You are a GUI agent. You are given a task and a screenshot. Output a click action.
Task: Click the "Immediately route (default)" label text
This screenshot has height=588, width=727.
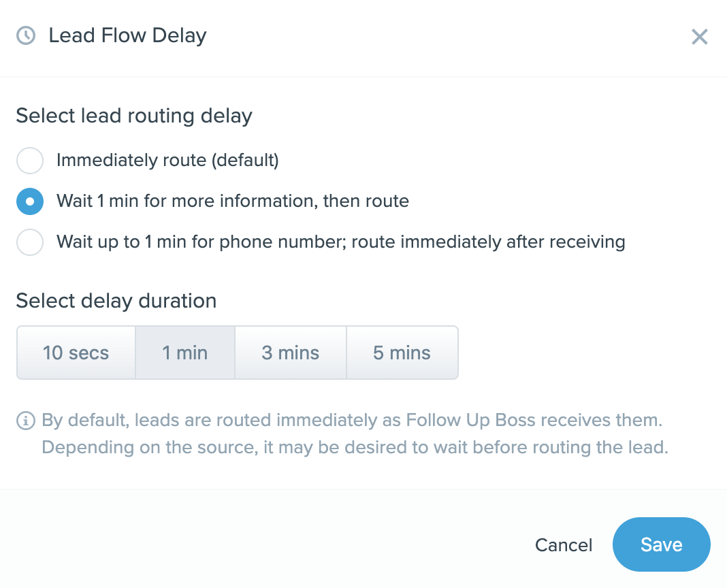[x=167, y=161]
